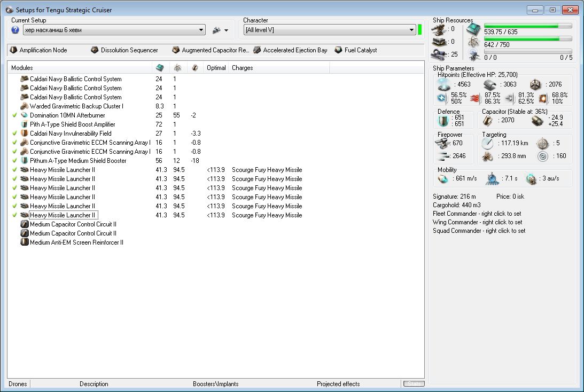This screenshot has height=392, width=584.
Task: Open the ship setup actions arrow menu
Action: (x=226, y=30)
